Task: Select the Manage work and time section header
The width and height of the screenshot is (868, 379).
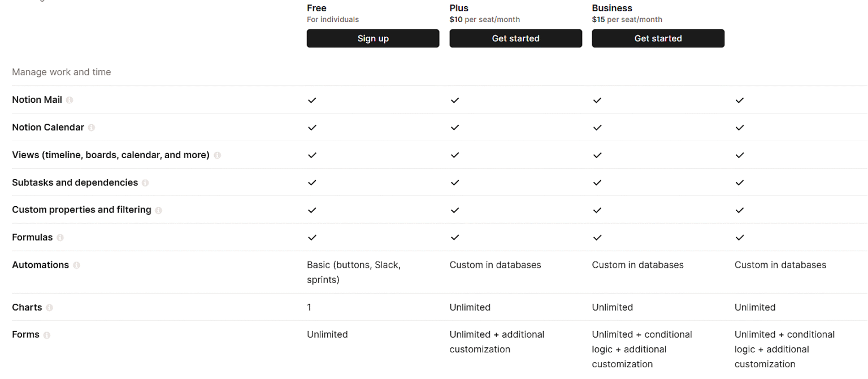Action: tap(61, 72)
